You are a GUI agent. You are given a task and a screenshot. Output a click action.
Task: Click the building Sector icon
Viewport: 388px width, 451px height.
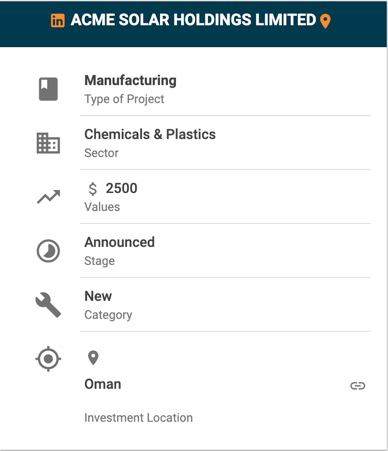pos(48,143)
